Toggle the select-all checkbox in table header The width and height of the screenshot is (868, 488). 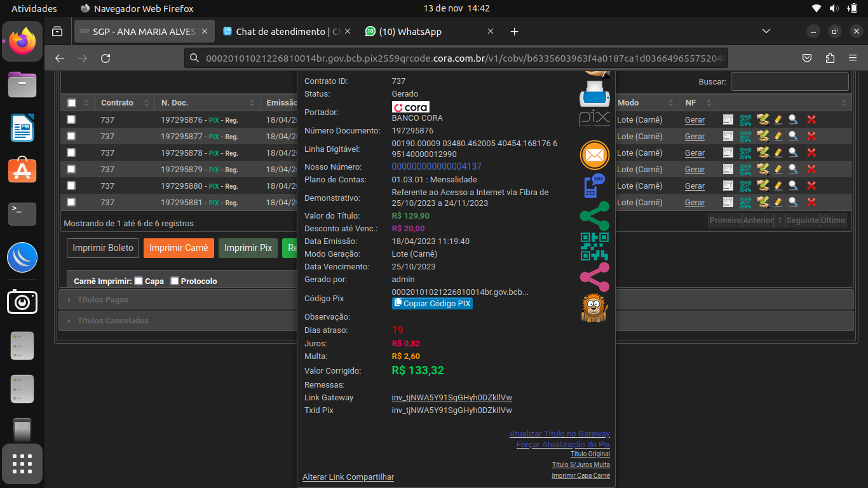click(72, 103)
